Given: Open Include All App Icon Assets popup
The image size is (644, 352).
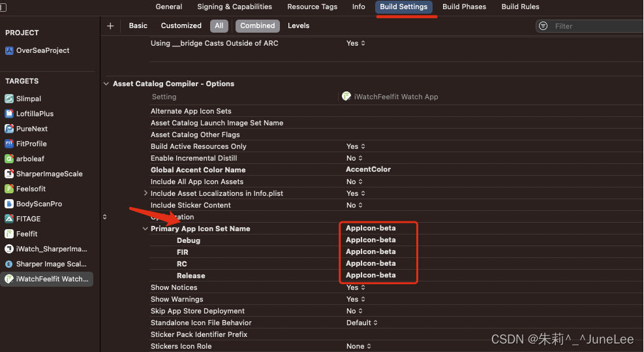Looking at the screenshot, I should click(x=354, y=182).
